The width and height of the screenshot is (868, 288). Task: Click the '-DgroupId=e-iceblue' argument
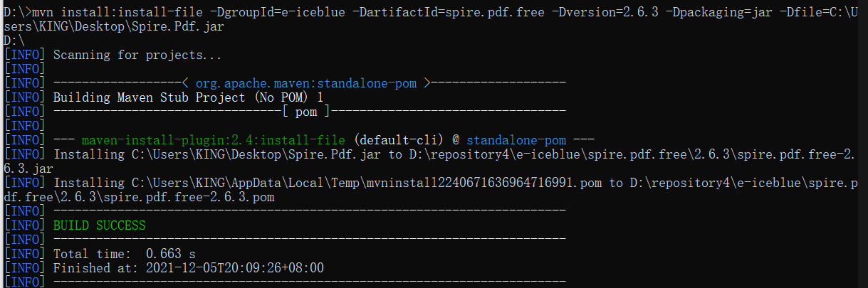276,13
